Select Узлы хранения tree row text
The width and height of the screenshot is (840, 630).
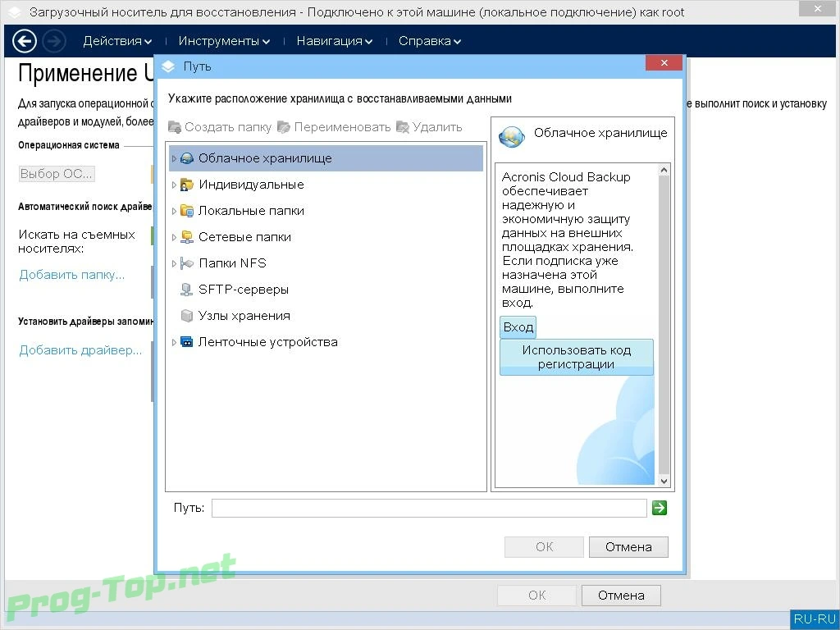[x=244, y=316]
